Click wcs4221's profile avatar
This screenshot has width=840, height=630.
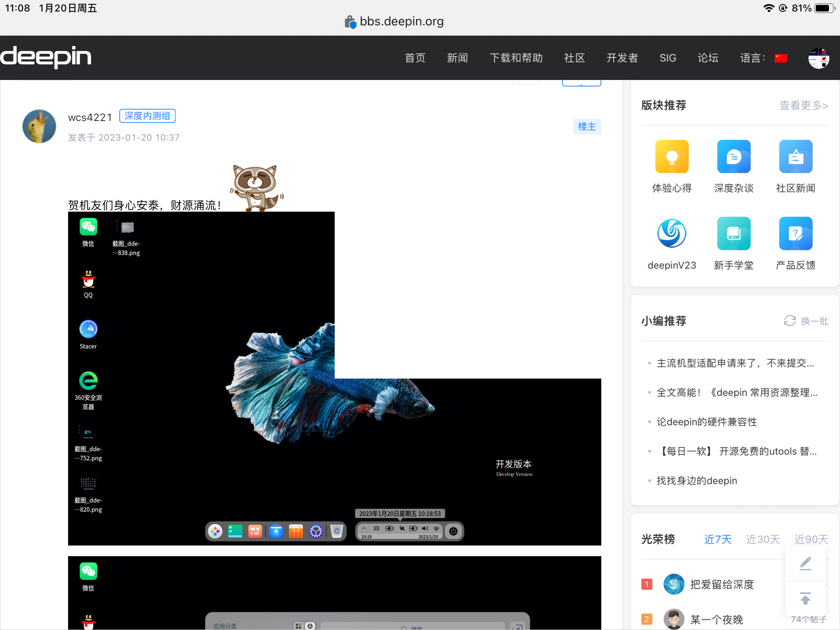pos(39,126)
